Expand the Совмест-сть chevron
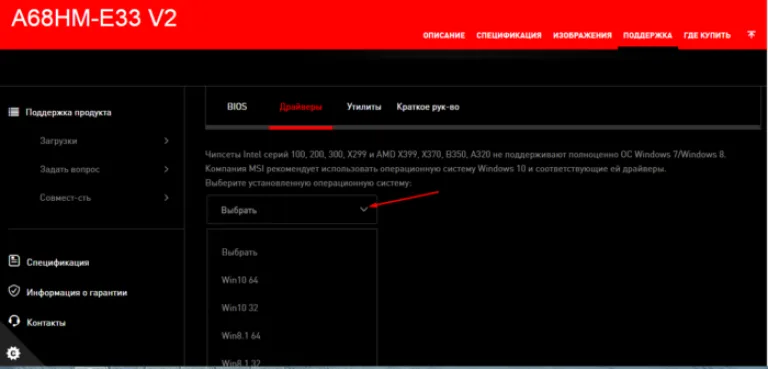768x369 pixels. (x=167, y=197)
